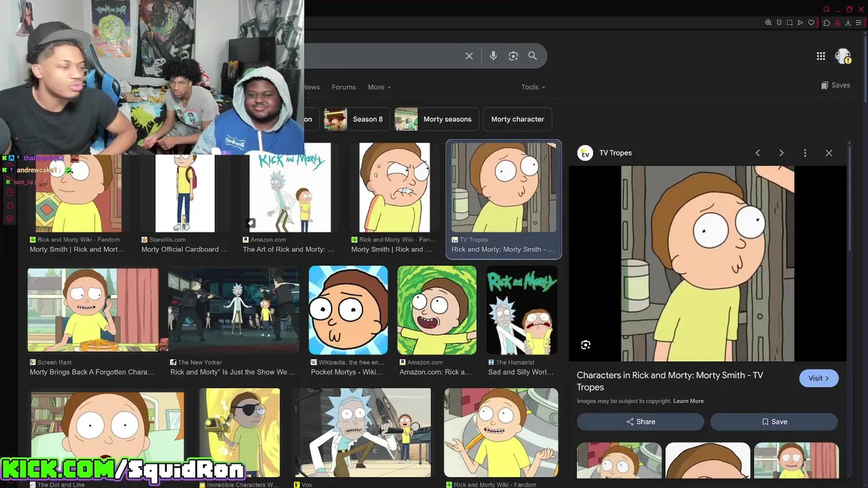This screenshot has height=488, width=868.
Task: Open the Learn More copyright link
Action: point(688,401)
